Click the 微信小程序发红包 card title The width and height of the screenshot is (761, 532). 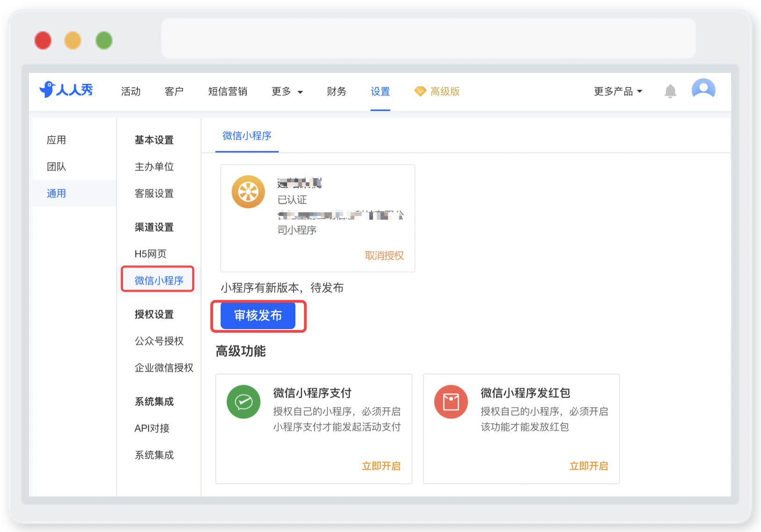pyautogui.click(x=525, y=393)
